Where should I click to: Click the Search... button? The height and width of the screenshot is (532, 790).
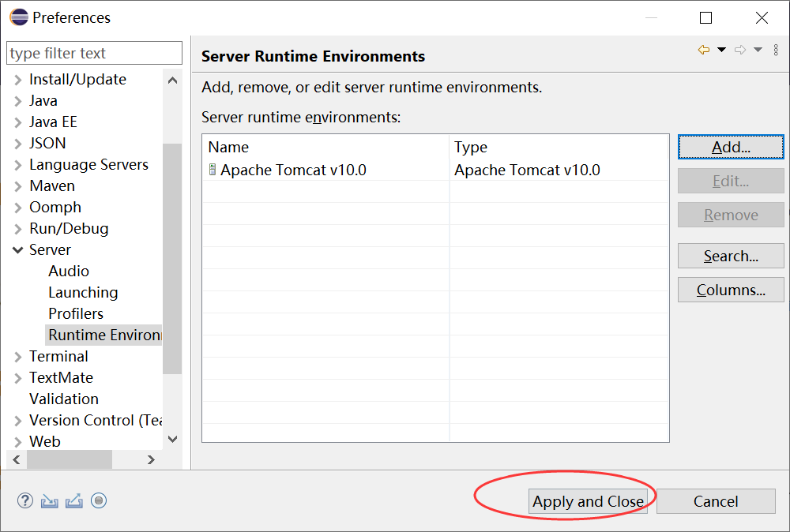pos(731,257)
